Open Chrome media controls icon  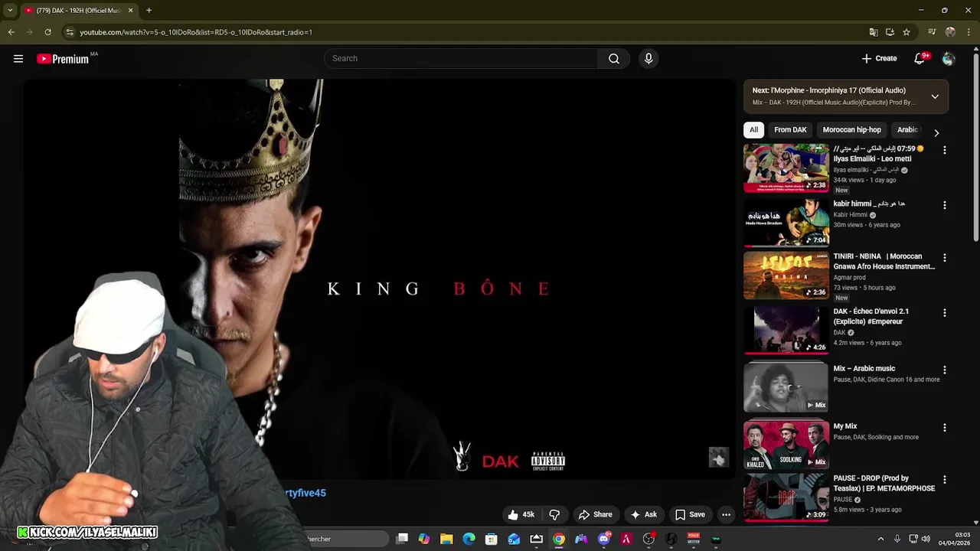click(x=932, y=32)
